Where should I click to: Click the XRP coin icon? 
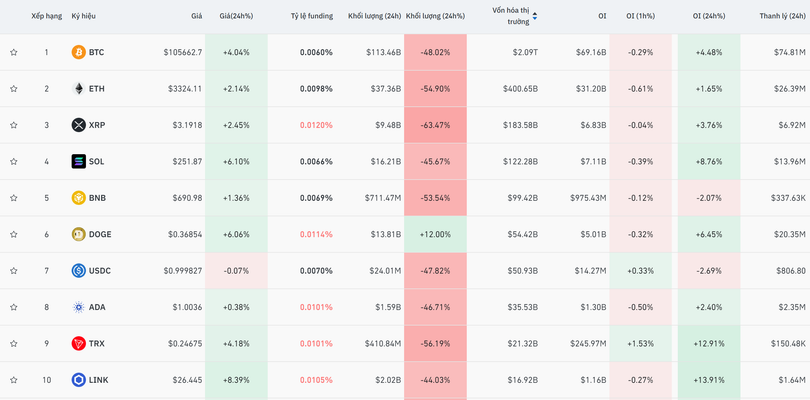point(78,125)
